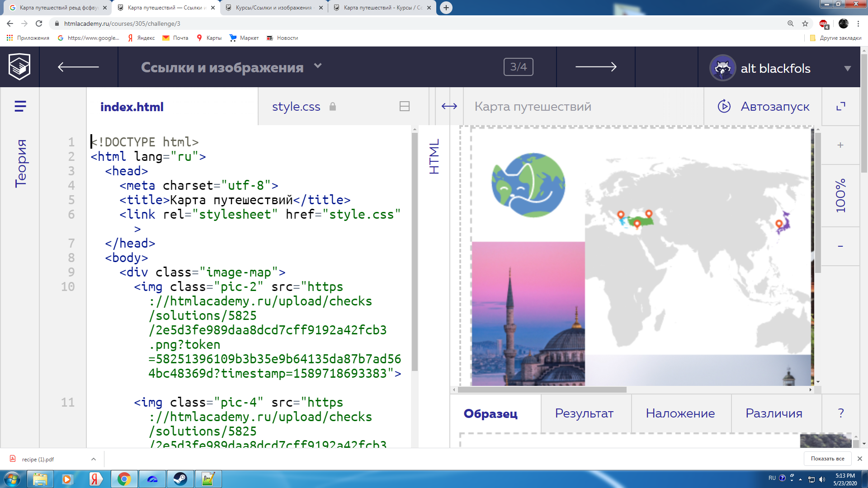The width and height of the screenshot is (868, 488).
Task: Zoom out preview with minus button
Action: tap(840, 246)
